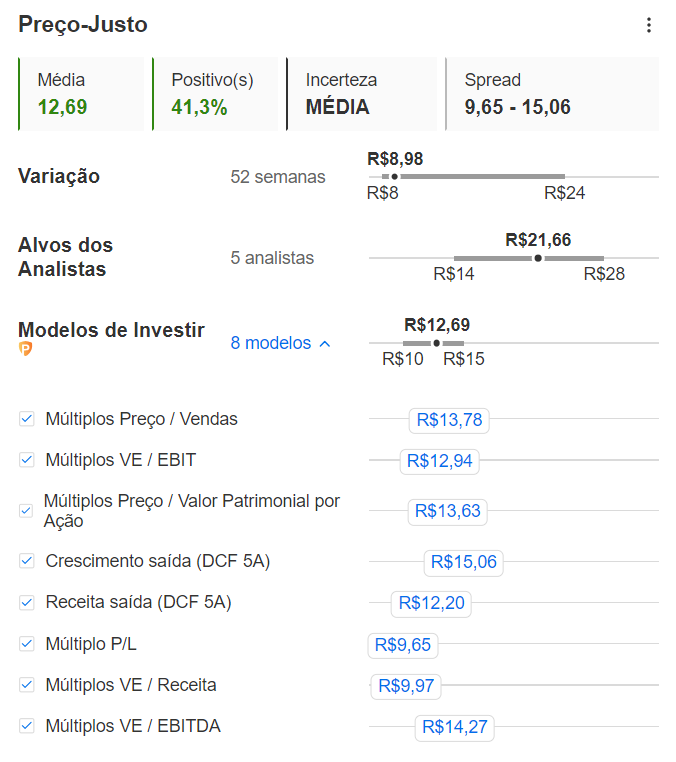Open the R$9,65 P/L value link
Image resolution: width=676 pixels, height=762 pixels.
pyautogui.click(x=402, y=645)
